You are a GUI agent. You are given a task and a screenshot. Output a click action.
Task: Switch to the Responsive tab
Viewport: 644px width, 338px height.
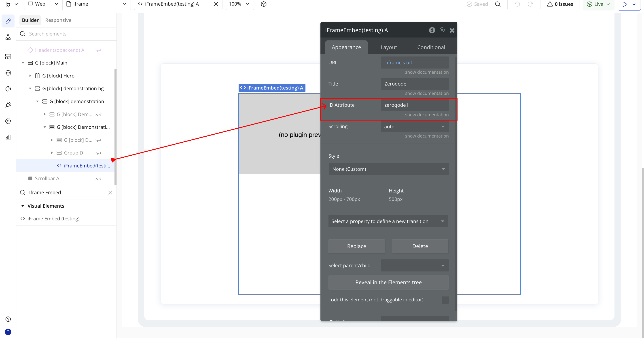pos(58,20)
